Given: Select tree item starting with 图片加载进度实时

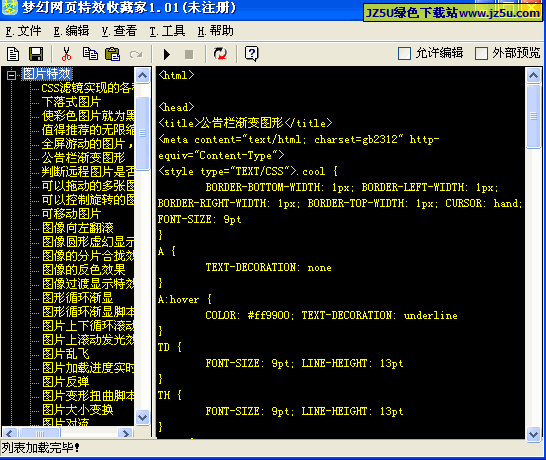Looking at the screenshot, I should point(88,368).
